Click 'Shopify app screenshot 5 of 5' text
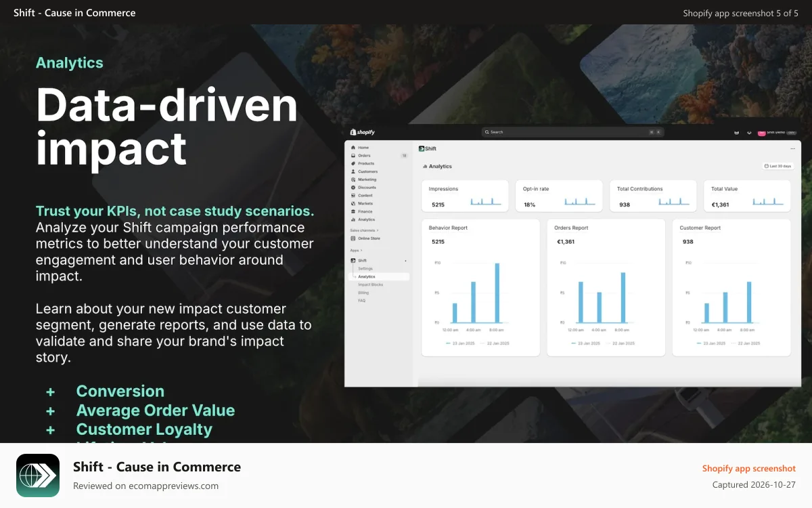 [x=740, y=13]
